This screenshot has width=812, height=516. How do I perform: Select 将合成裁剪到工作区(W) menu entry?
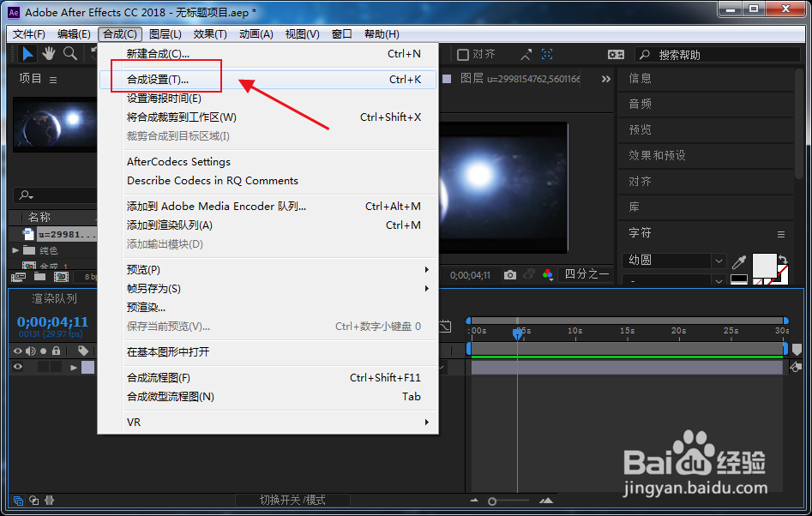pos(268,117)
